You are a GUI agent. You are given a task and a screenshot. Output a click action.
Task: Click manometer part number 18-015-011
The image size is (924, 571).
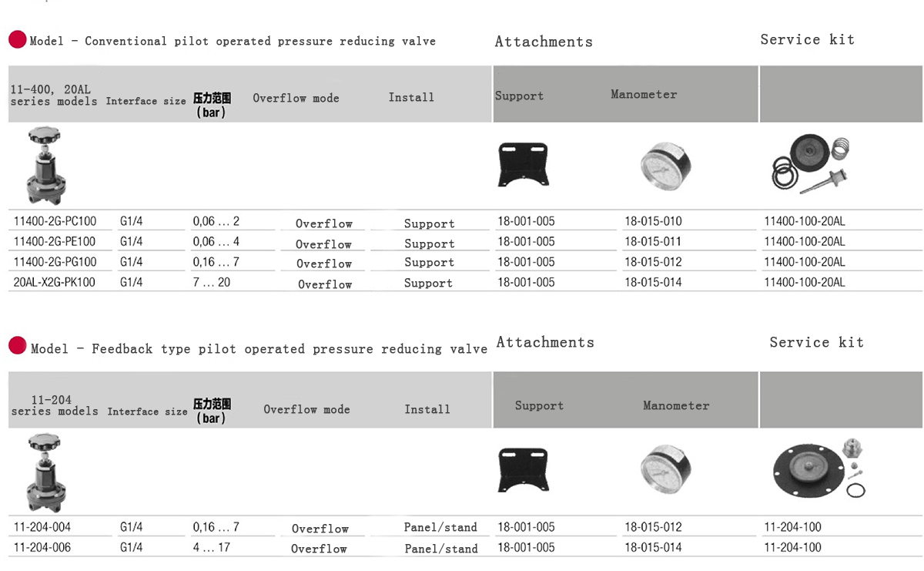tap(653, 241)
